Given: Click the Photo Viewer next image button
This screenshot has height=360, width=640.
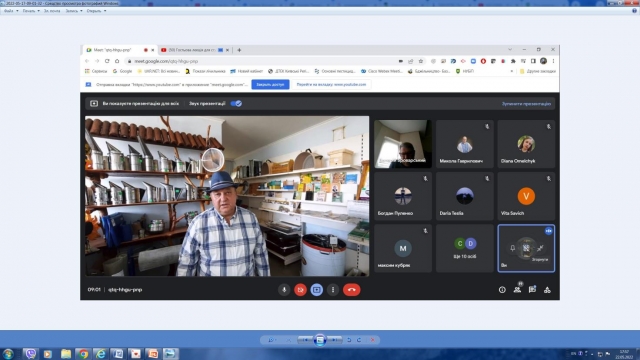Looking at the screenshot, I should 335,340.
